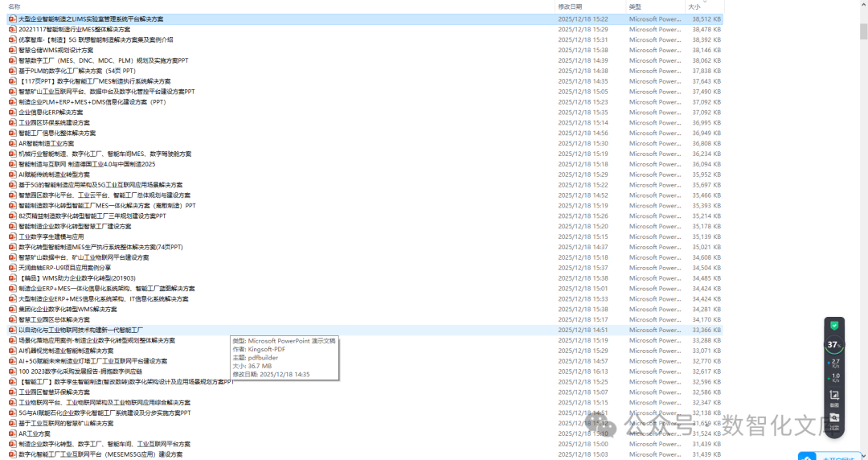Click the 2.7 K/s upload speed indicator

pos(834,363)
